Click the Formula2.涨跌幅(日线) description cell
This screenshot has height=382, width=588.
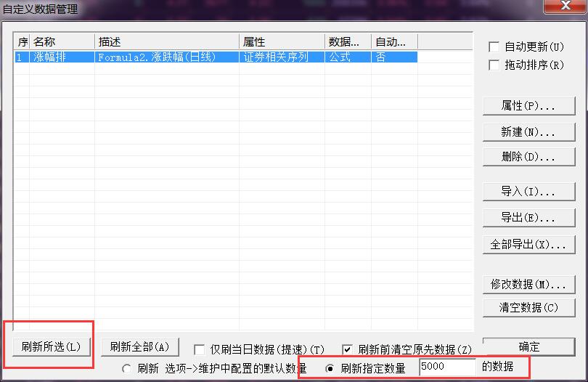(x=167, y=57)
